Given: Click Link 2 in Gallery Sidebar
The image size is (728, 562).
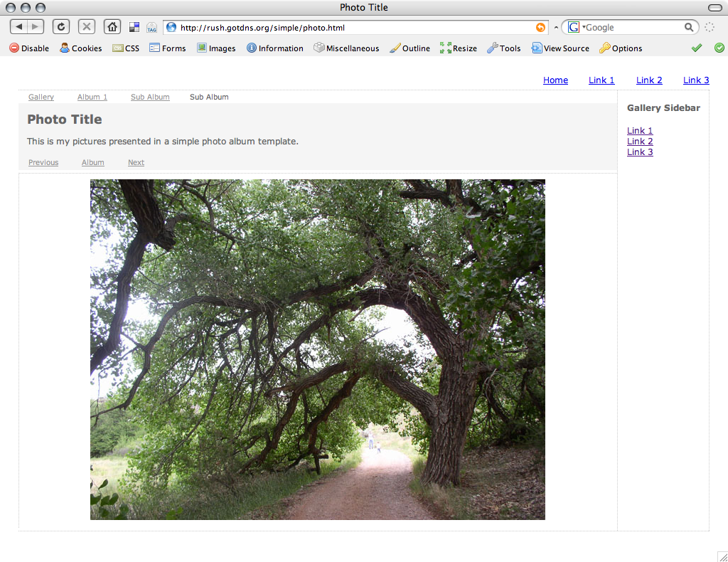Looking at the screenshot, I should [x=640, y=141].
